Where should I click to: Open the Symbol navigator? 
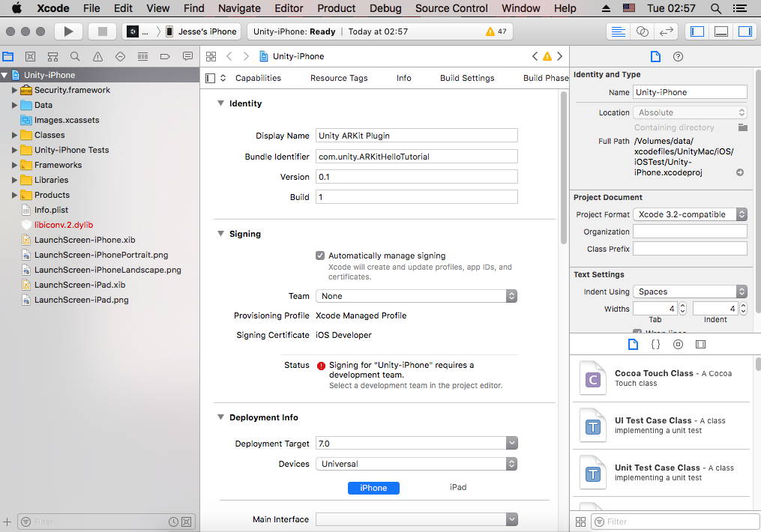(52, 57)
